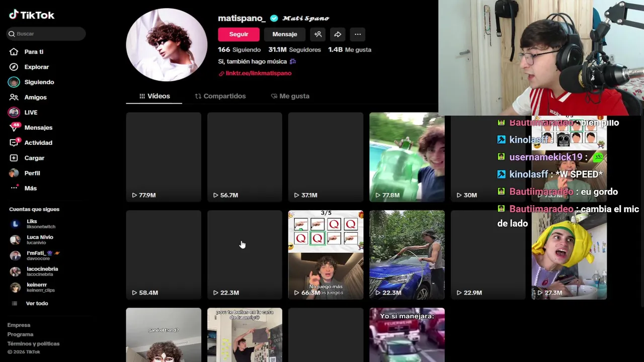Open the 'te bañas en la casa' video
This screenshot has height=362, width=644.
click(245, 335)
